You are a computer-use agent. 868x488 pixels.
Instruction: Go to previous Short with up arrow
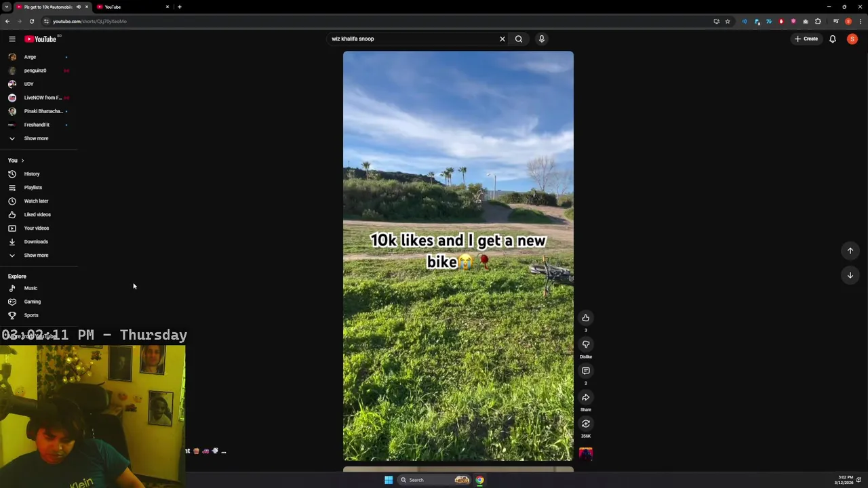(850, 251)
